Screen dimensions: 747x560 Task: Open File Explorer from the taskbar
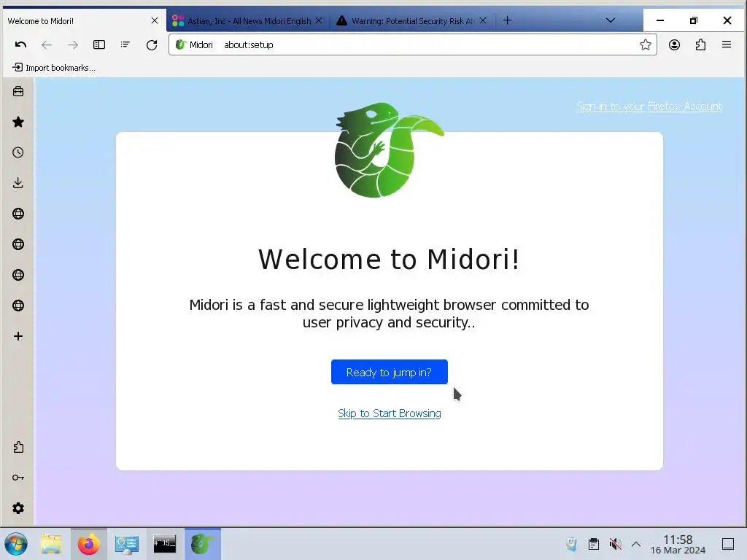(51, 544)
